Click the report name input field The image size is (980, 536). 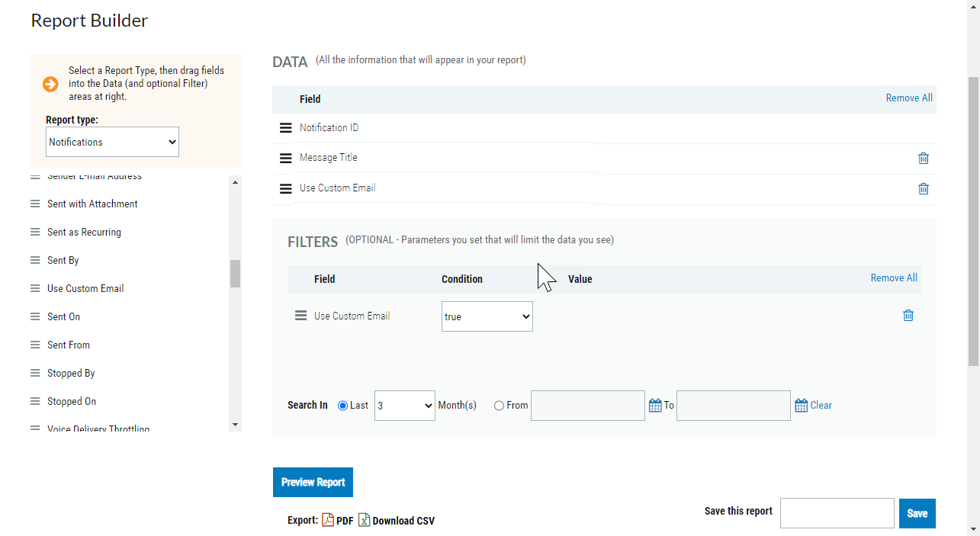coord(837,513)
